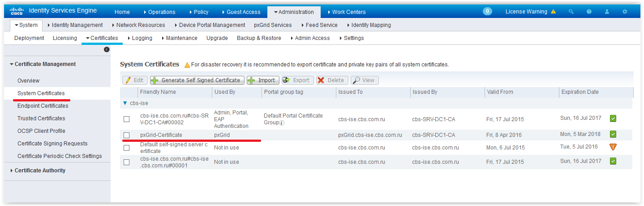Click the Edit button
Screen dimensions: 644x206
tap(134, 80)
